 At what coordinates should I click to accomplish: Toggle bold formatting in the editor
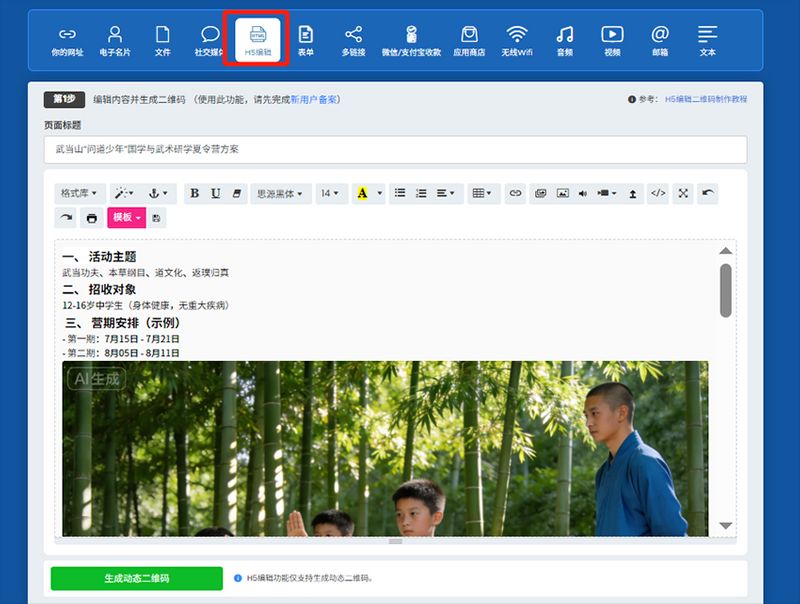coord(194,193)
